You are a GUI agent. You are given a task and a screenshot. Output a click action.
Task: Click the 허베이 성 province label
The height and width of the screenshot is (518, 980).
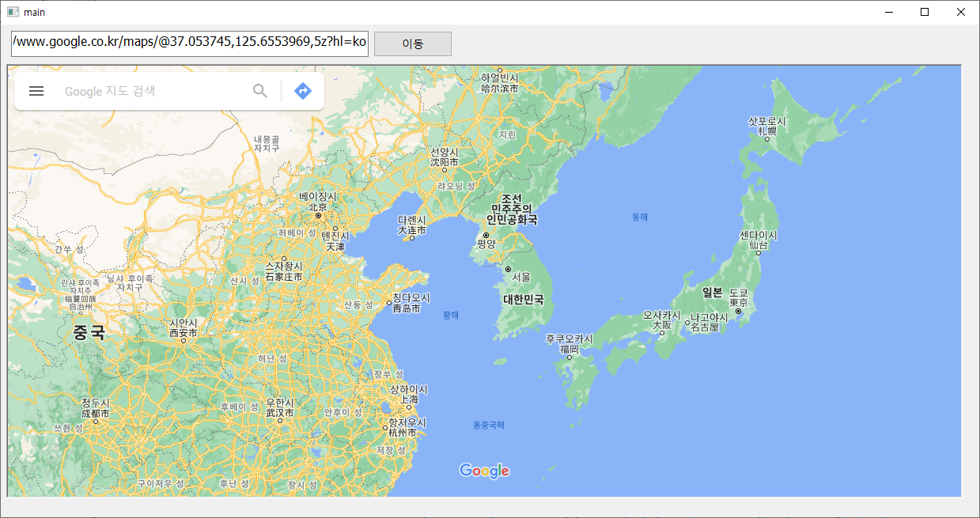(x=297, y=233)
